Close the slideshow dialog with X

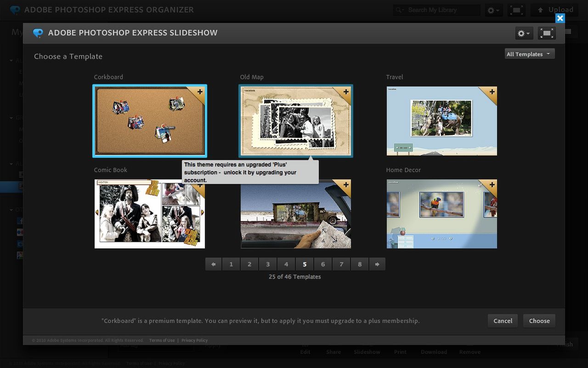point(560,18)
